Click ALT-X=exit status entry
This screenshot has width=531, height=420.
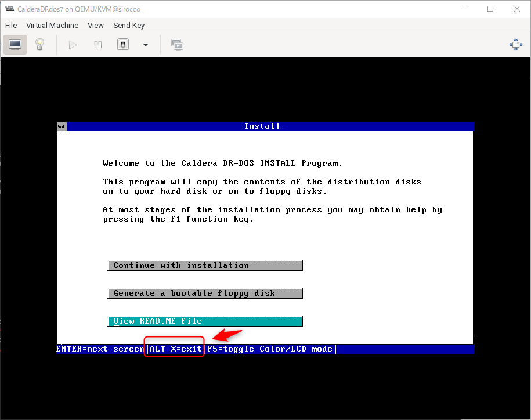(x=176, y=349)
